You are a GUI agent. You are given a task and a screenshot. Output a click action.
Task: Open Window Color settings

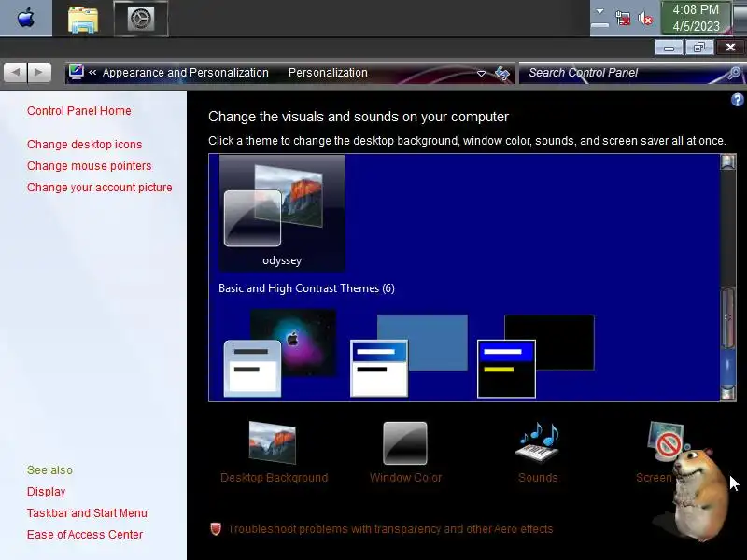(x=405, y=453)
